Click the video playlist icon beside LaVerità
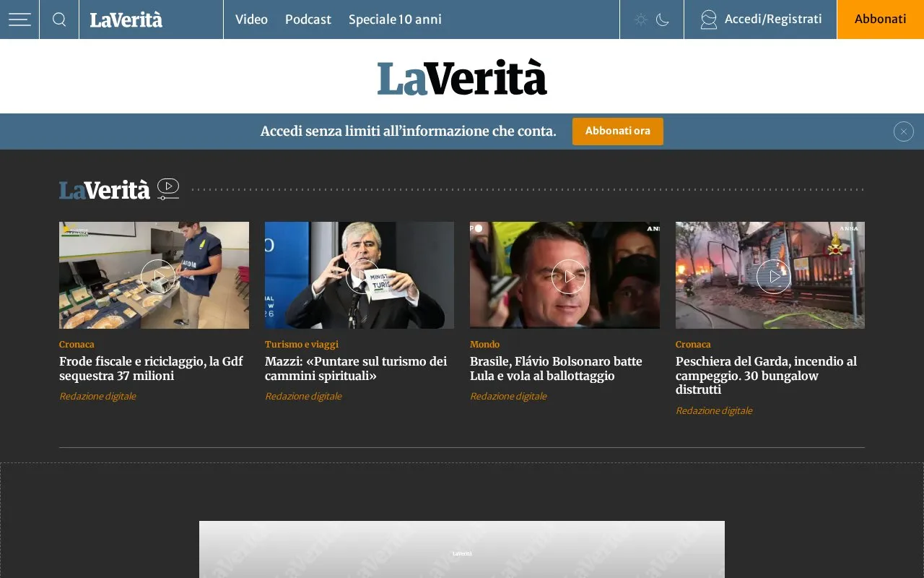 click(x=168, y=189)
